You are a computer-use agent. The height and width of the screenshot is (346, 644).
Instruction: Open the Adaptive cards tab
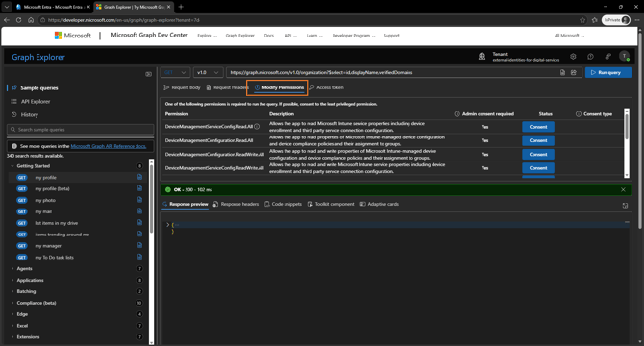pos(380,204)
